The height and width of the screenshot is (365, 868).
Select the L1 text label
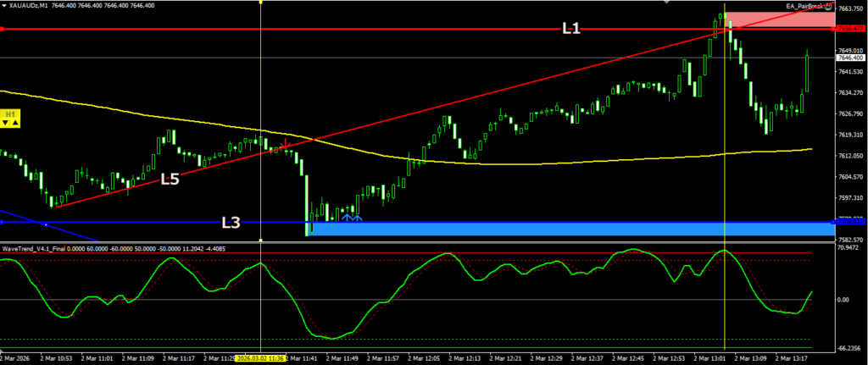(x=571, y=29)
